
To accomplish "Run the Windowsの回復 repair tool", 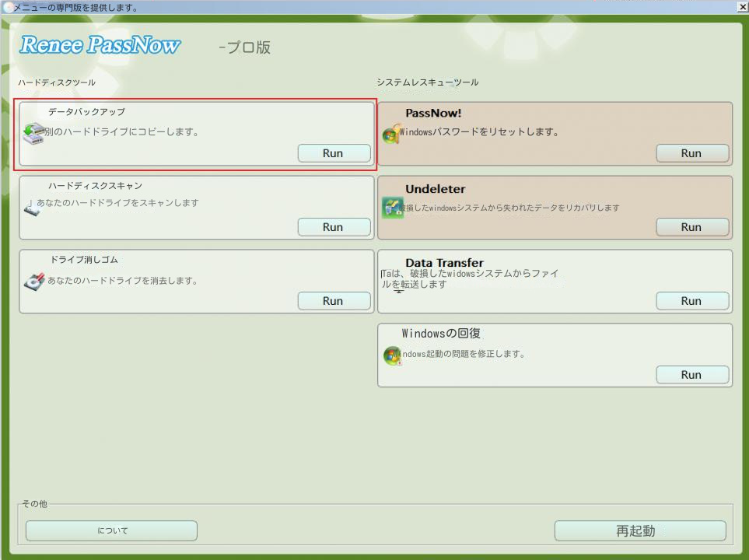I will [691, 374].
